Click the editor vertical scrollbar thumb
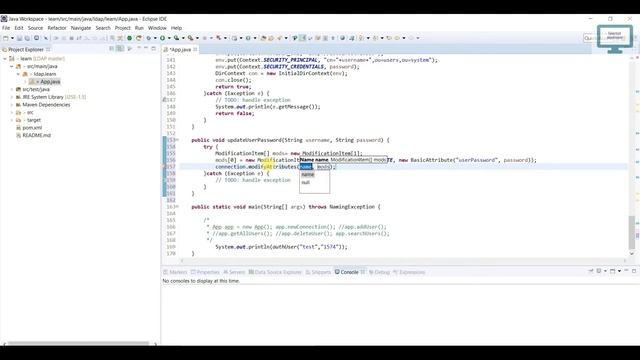 pos(632,232)
